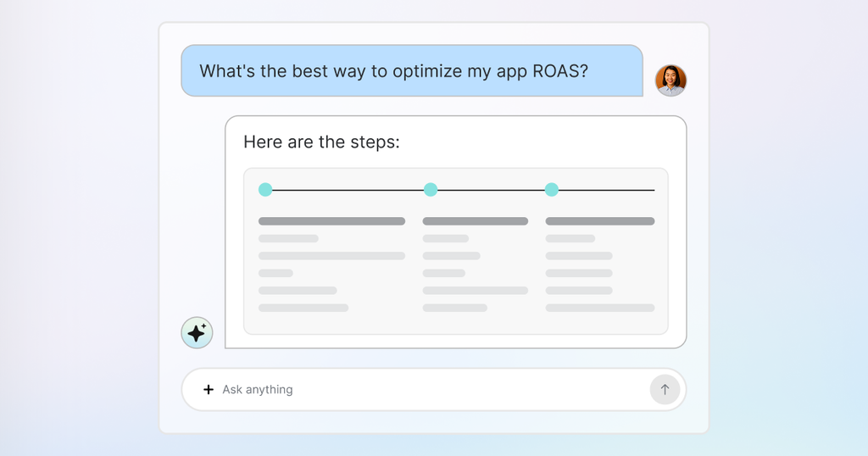Select the third step timeline dot

551,190
